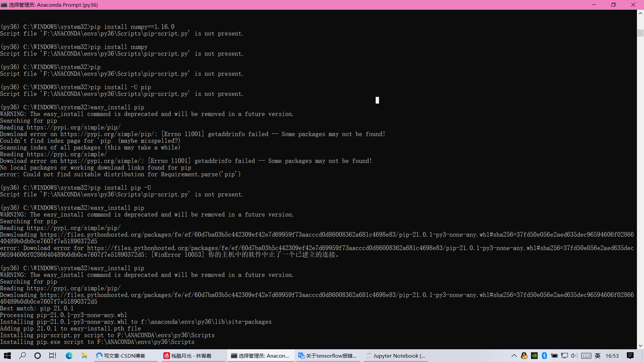Check the battery status icon

[x=554, y=356]
